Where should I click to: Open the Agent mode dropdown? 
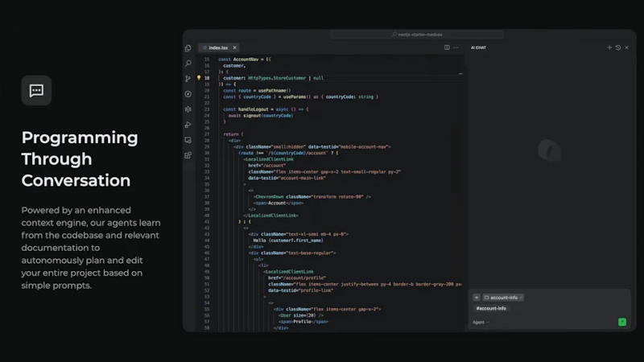coord(480,322)
